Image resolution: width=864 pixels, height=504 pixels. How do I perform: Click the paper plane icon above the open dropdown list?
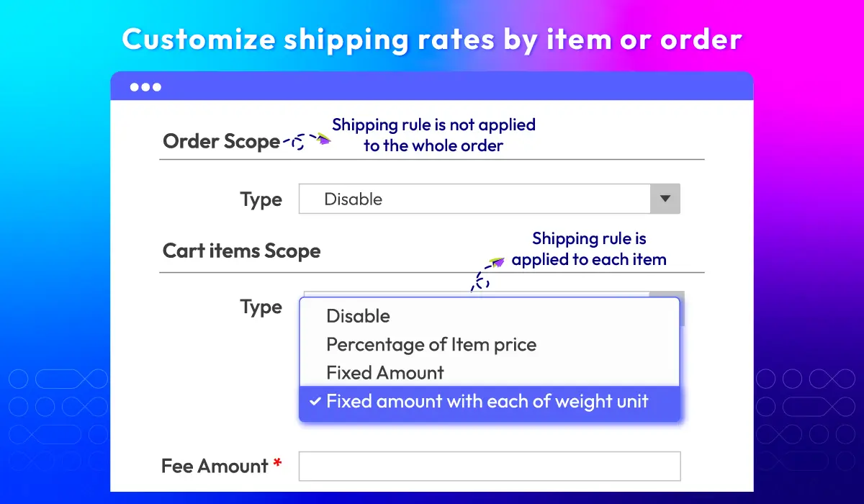point(497,262)
